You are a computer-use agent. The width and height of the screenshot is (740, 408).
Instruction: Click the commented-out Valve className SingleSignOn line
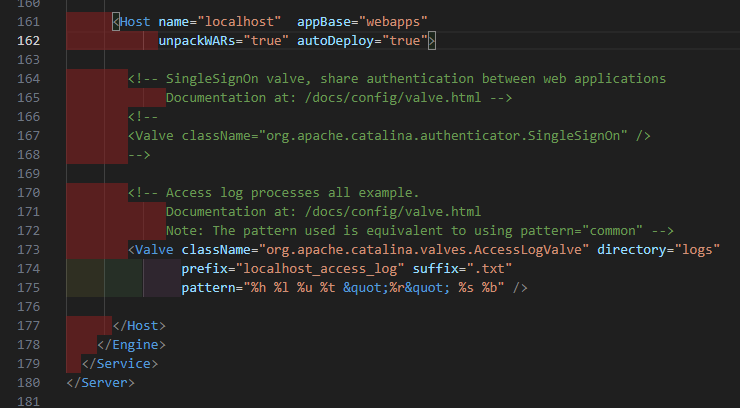pyautogui.click(x=389, y=136)
